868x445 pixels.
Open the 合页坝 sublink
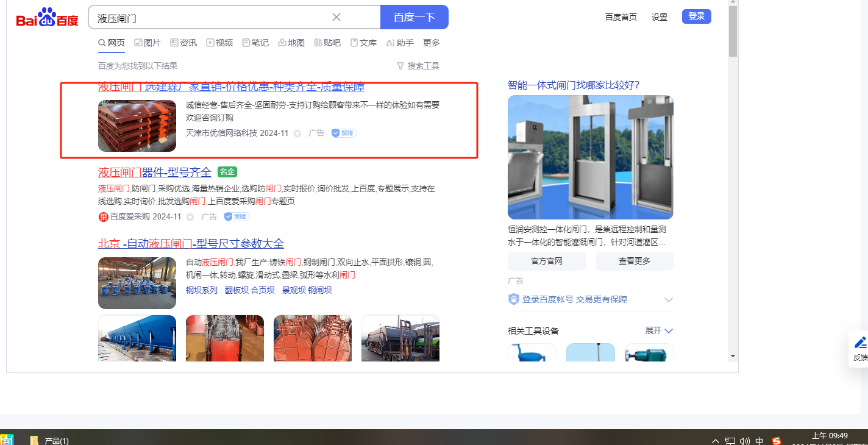[x=263, y=290]
